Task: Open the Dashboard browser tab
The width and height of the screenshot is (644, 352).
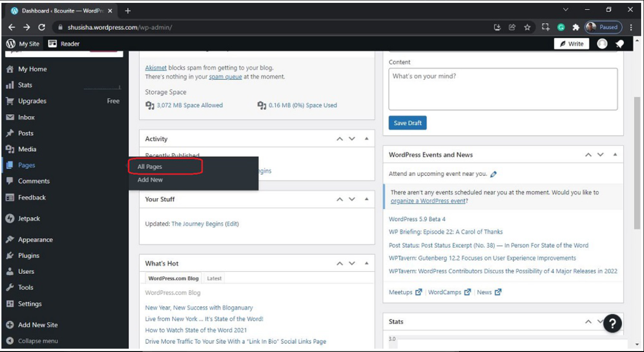Action: [x=62, y=10]
